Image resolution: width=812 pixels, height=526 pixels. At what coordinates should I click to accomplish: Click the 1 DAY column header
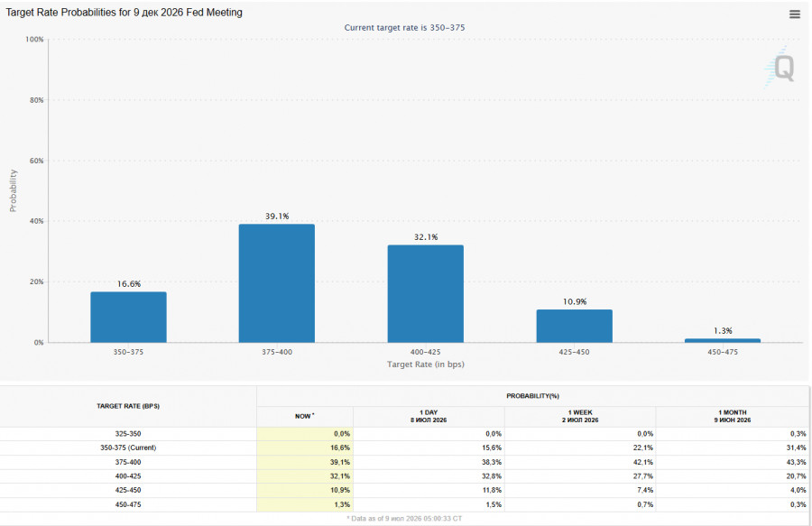[x=429, y=416]
